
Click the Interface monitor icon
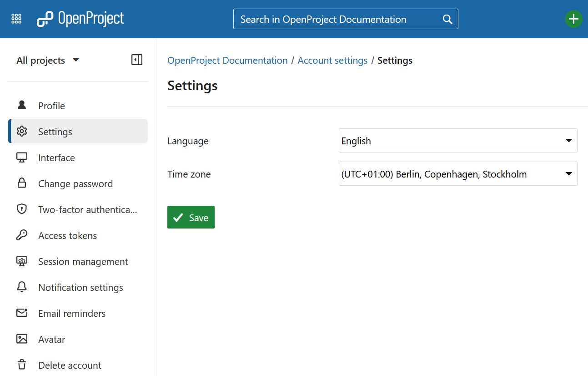22,158
